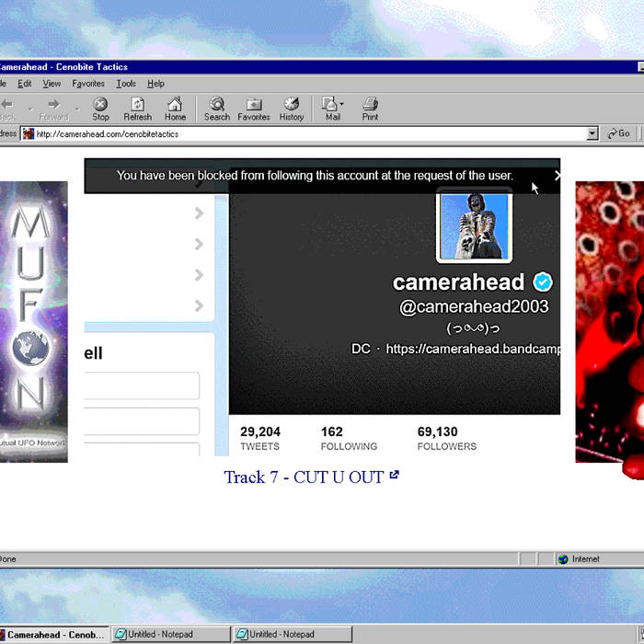
Task: Open the Search toolbar button
Action: [217, 108]
